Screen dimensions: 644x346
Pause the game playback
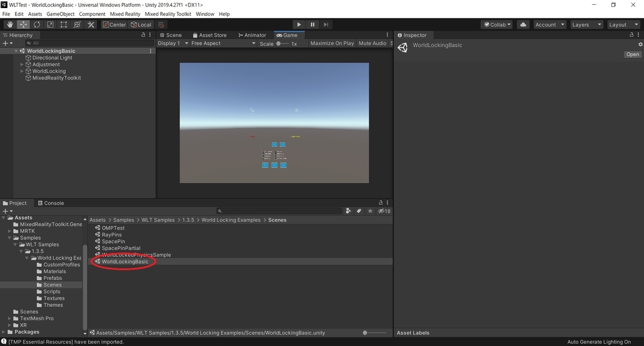[x=312, y=25]
